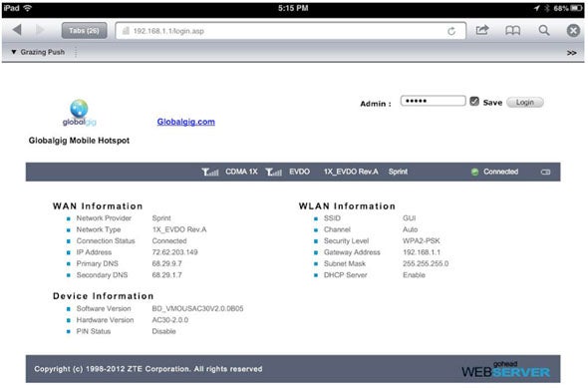Screen dimensions: 588x388
Task: Click the Login button
Action: tap(525, 102)
